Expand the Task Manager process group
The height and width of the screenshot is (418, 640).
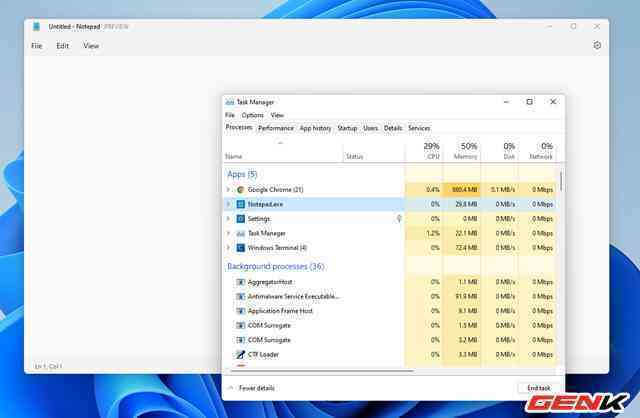pos(229,233)
